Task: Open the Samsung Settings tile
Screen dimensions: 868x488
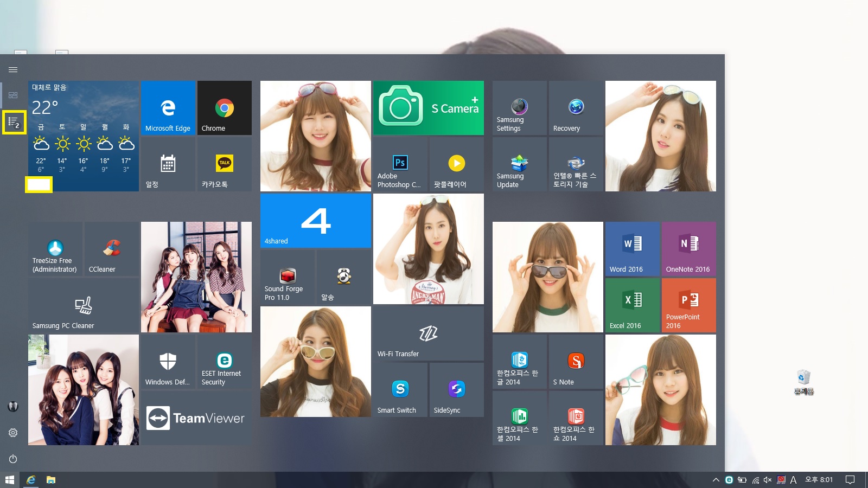Action: pos(519,108)
